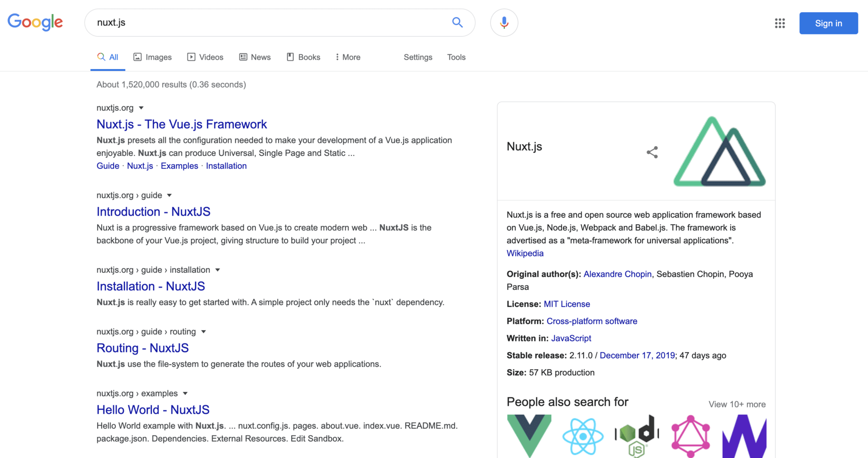Share the Nuxt.js knowledge panel
The height and width of the screenshot is (458, 868).
(x=652, y=152)
